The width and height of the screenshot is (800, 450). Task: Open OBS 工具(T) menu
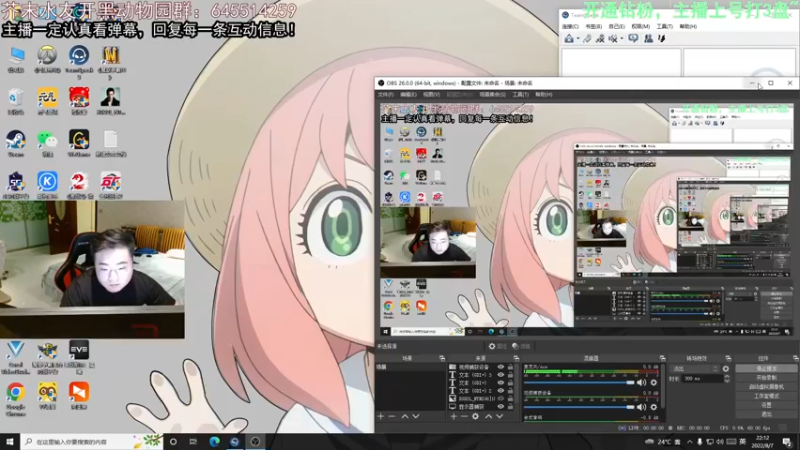(520, 94)
